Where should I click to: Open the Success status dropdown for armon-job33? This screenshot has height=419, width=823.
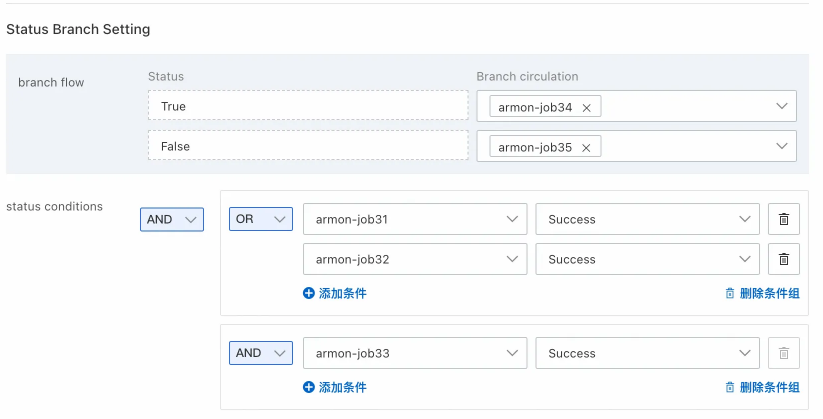click(647, 353)
